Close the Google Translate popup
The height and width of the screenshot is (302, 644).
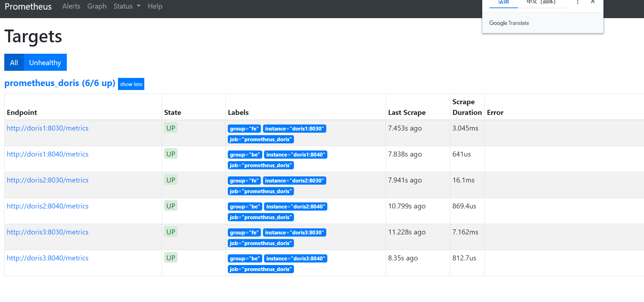pos(593,2)
